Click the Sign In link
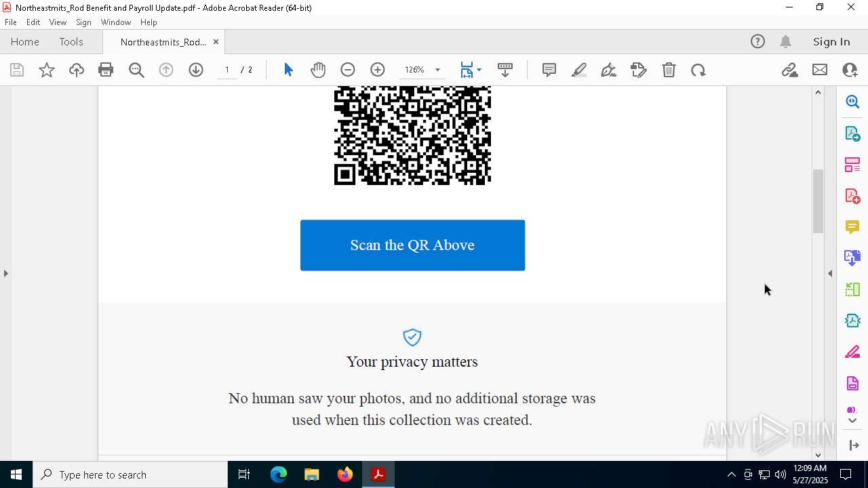Screen dimensions: 868x488 click(831, 41)
